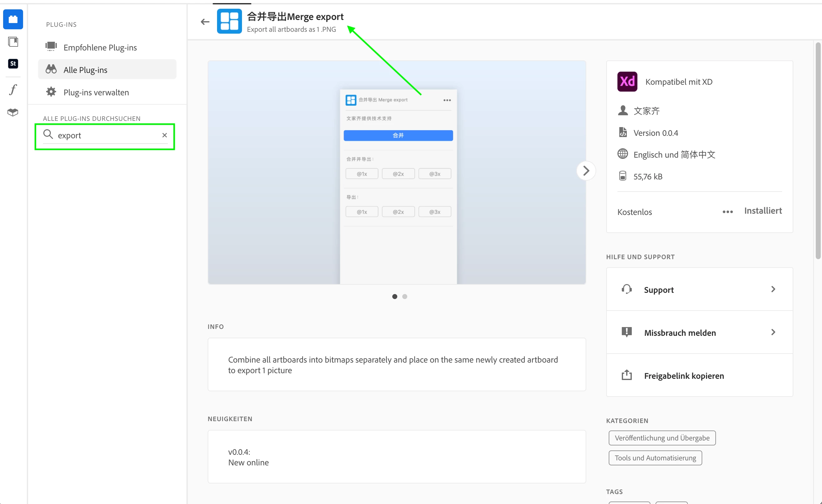Image resolution: width=822 pixels, height=504 pixels.
Task: Click the back arrow next to Merge export
Action: pyautogui.click(x=205, y=22)
